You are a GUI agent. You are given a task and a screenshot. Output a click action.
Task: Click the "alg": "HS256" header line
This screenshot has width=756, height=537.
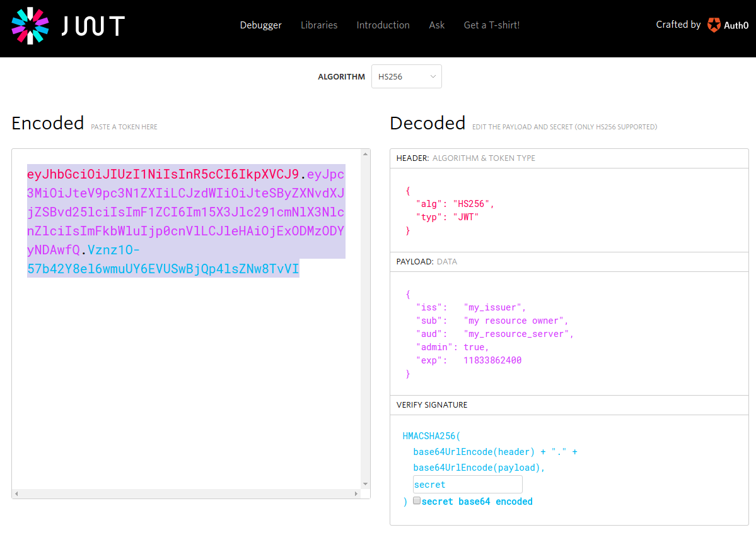(455, 204)
